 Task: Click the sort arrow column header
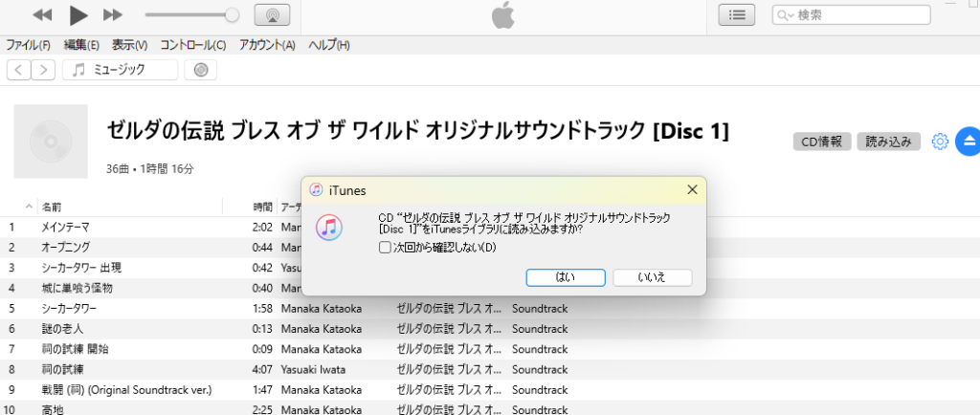pyautogui.click(x=29, y=207)
